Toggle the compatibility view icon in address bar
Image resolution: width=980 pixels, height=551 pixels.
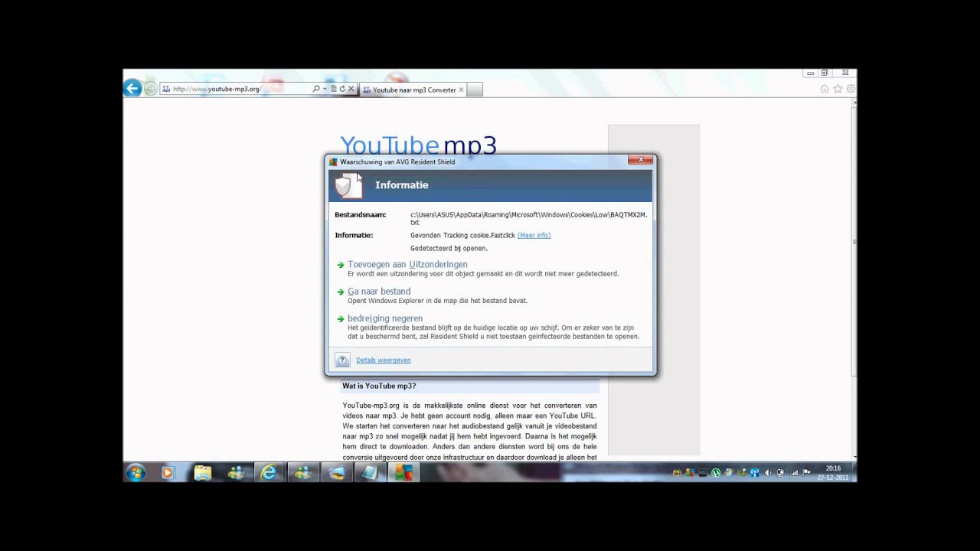point(334,89)
